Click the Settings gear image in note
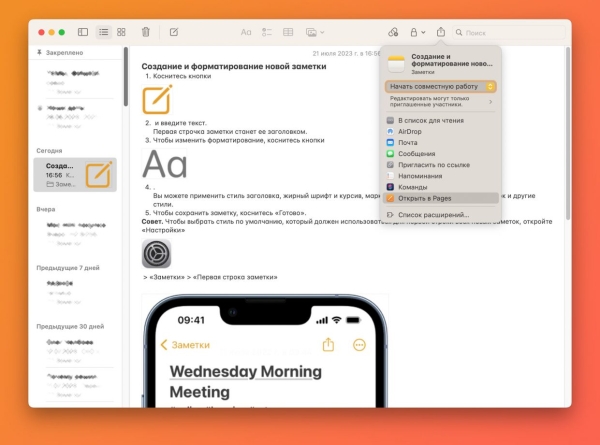The width and height of the screenshot is (600, 445). click(157, 254)
